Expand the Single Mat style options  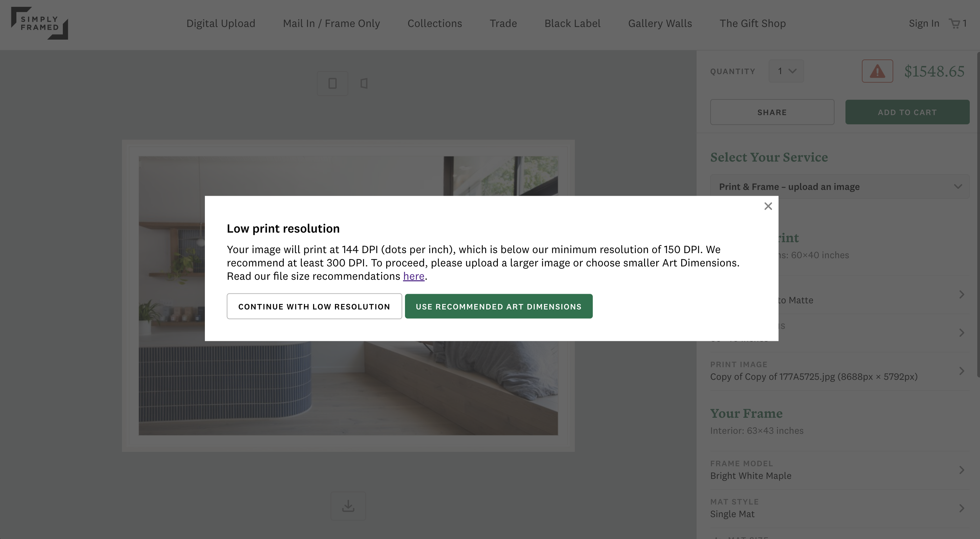tap(962, 509)
